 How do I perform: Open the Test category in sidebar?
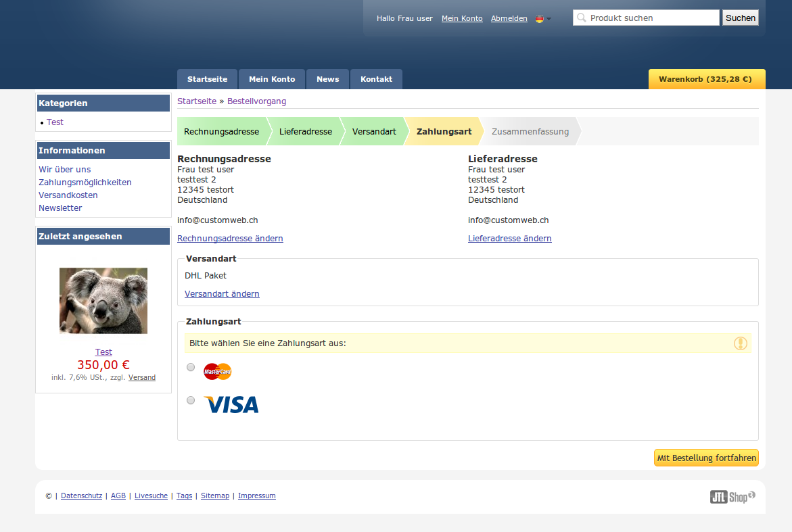(x=55, y=122)
